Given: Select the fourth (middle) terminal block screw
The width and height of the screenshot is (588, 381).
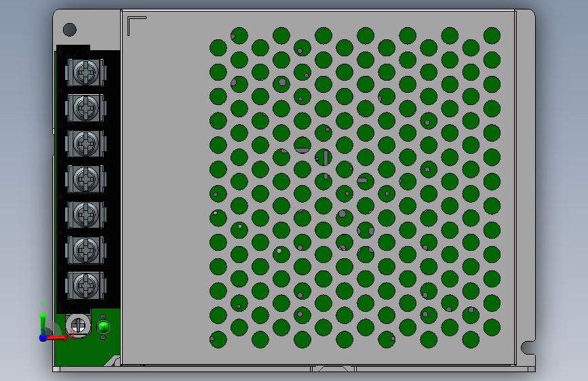Looking at the screenshot, I should [86, 178].
